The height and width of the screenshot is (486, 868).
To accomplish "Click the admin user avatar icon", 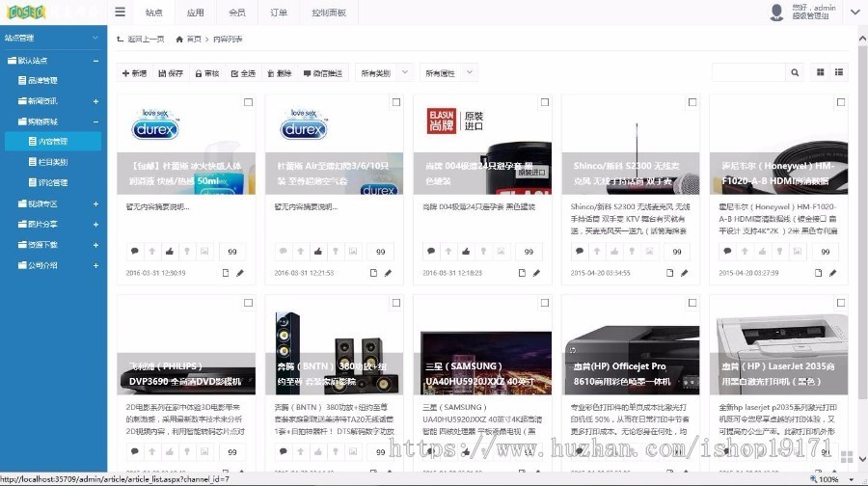I will tap(776, 13).
